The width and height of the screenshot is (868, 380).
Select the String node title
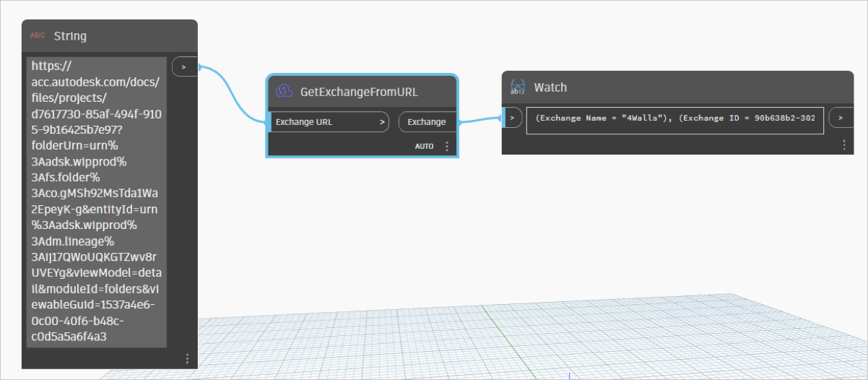(70, 35)
